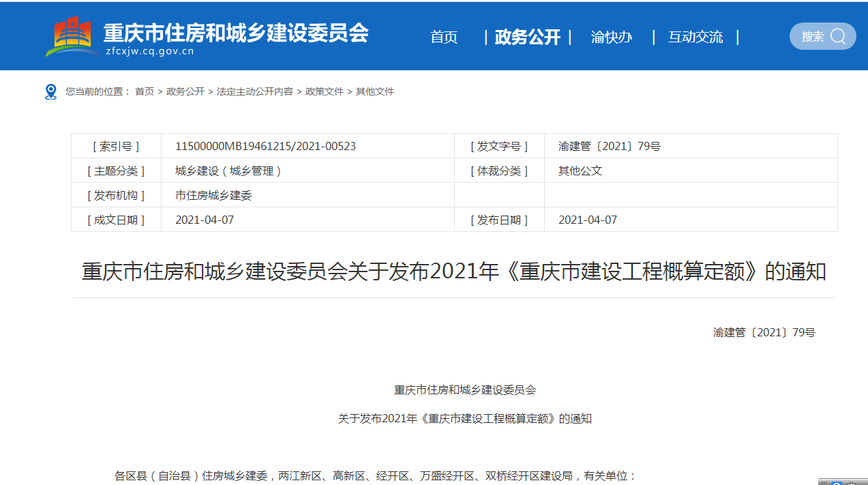
Task: Open the "..." more share options icon
Action: coord(824,483)
